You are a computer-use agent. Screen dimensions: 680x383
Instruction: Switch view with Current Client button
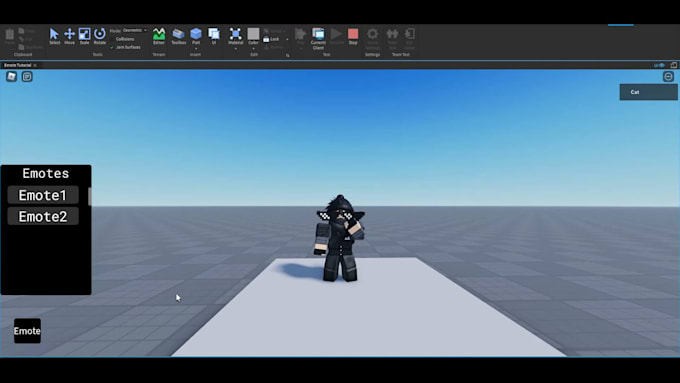tap(318, 39)
